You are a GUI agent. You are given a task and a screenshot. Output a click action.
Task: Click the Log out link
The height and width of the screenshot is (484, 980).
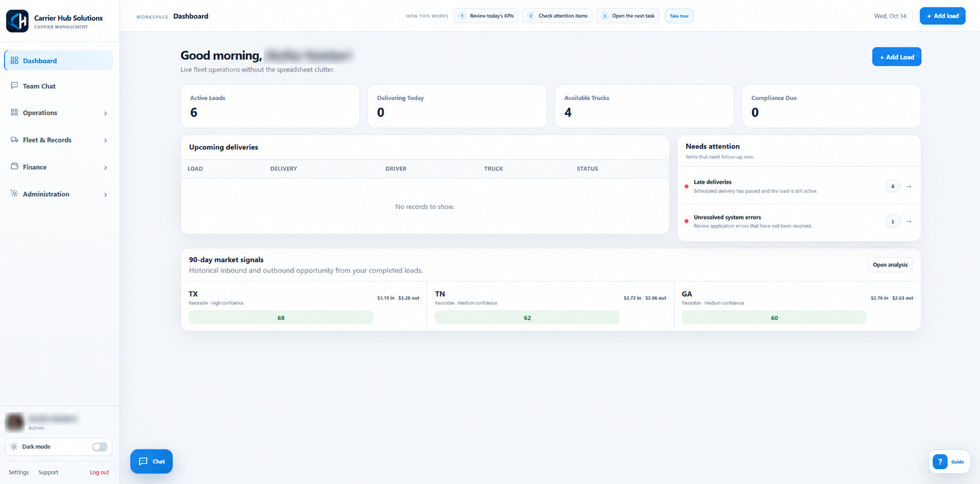coord(99,472)
